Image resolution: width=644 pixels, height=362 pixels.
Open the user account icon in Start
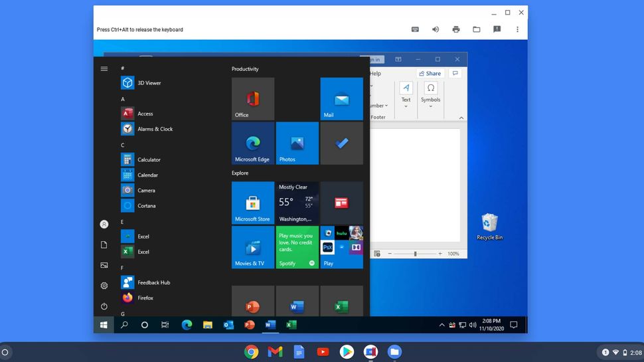104,225
